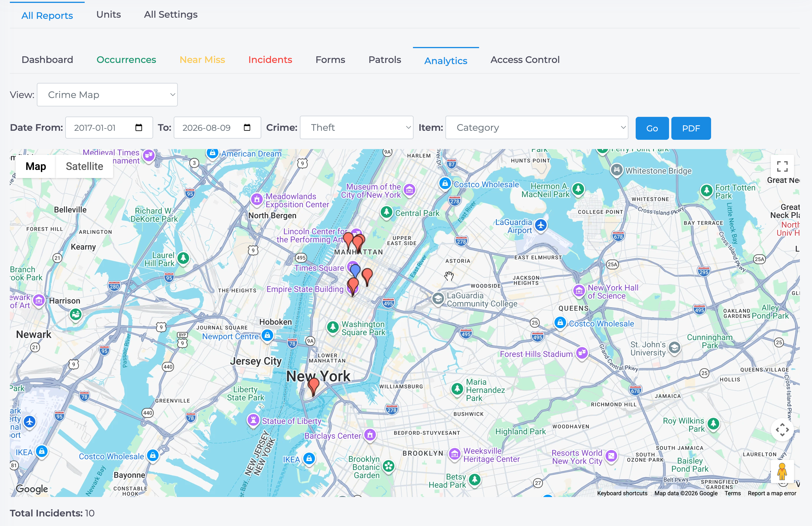This screenshot has width=812, height=526.
Task: Export the report with the PDF button
Action: (x=691, y=128)
